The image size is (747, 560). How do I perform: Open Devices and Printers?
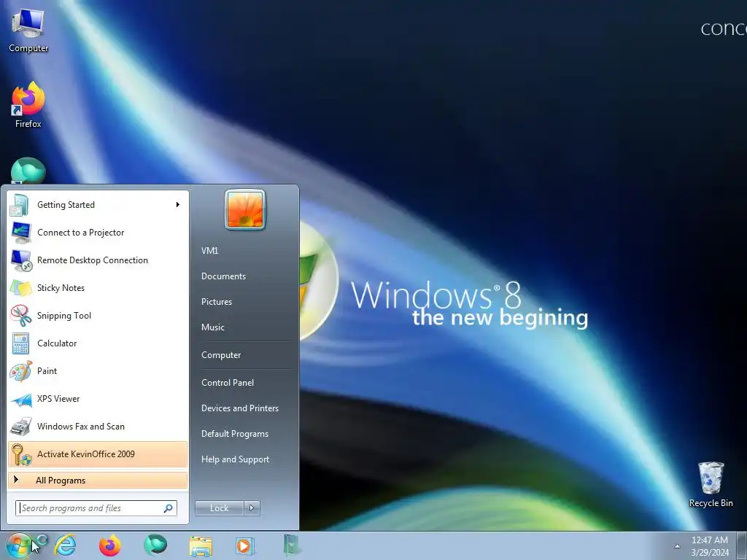[239, 408]
